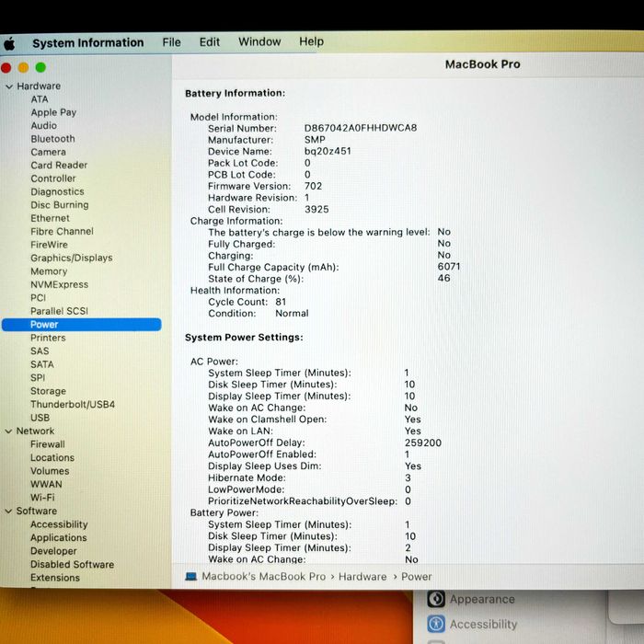Select Card Reader in the sidebar
Image resolution: width=644 pixels, height=644 pixels.
pos(59,165)
